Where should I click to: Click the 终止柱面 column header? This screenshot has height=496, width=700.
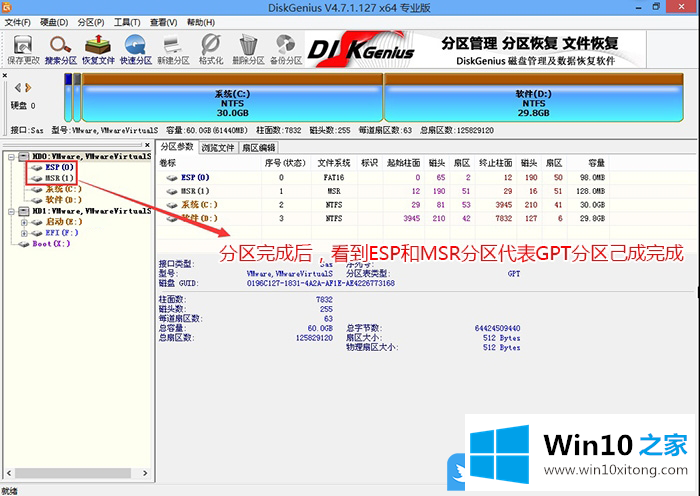coord(496,163)
